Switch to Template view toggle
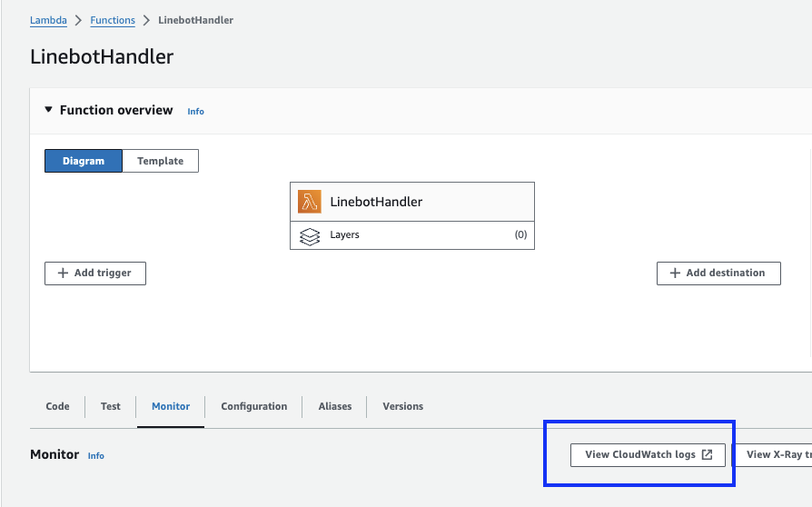Screen dimensions: 812x507 click(160, 161)
